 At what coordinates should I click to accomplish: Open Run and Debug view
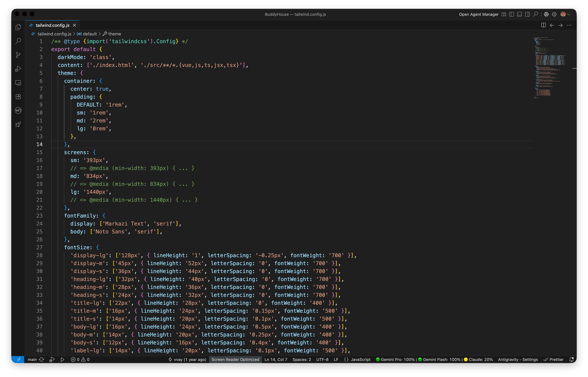[18, 69]
